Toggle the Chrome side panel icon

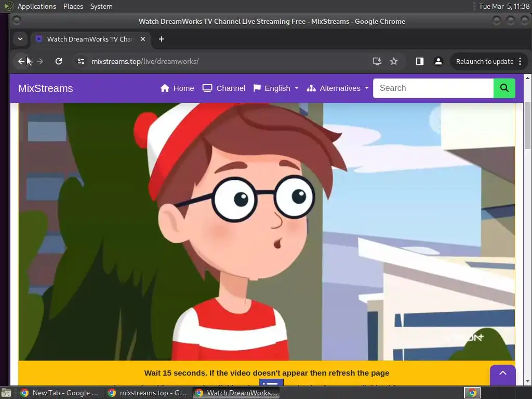(x=420, y=61)
